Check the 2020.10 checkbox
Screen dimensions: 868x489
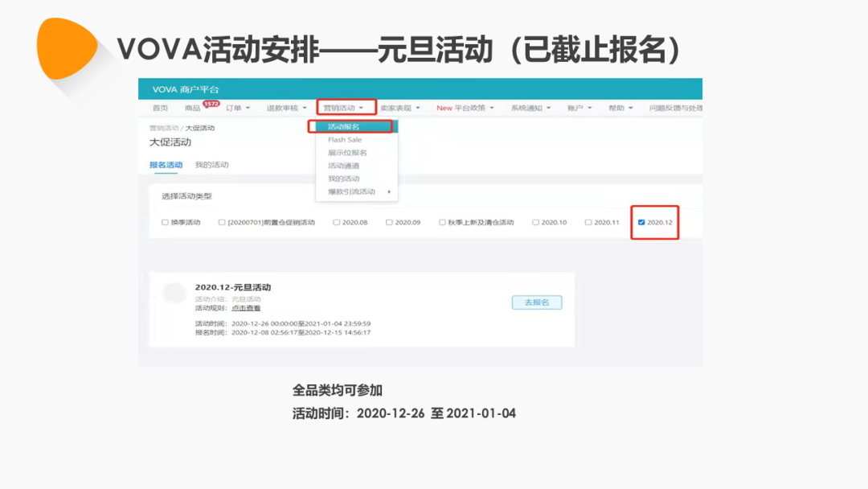tap(535, 223)
